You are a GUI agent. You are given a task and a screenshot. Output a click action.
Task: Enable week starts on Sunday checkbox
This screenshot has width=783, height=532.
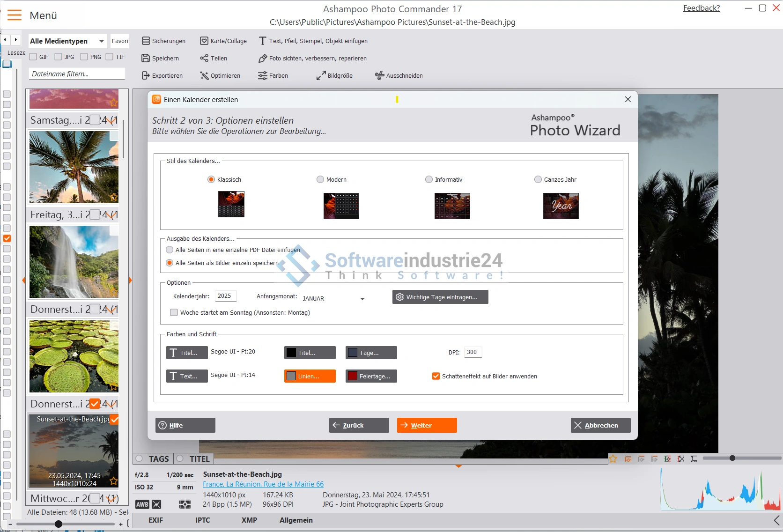click(x=174, y=312)
